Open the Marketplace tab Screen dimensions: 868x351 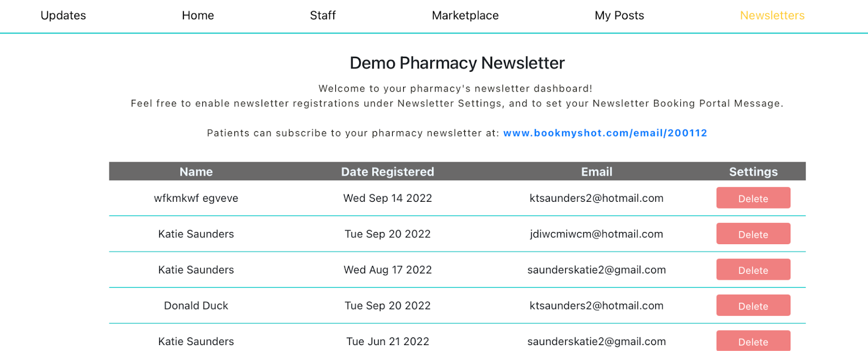[465, 16]
